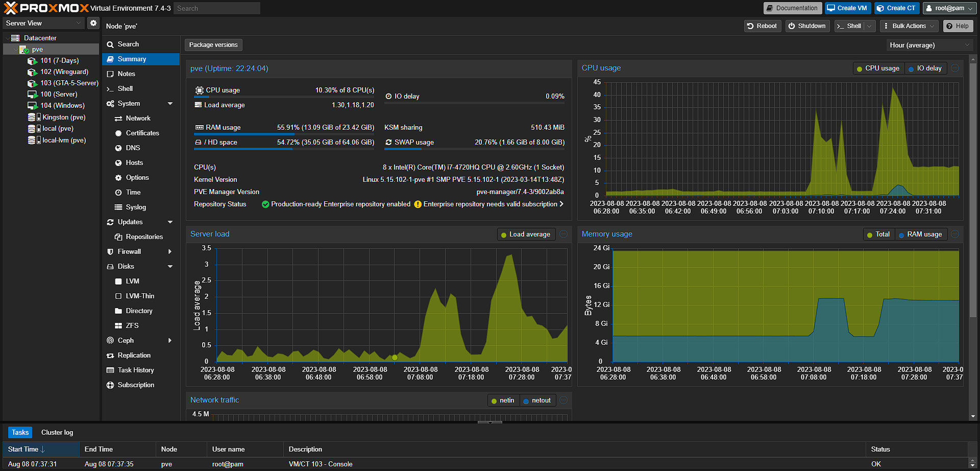980x471 pixels.
Task: Toggle the CPU usage legend series
Action: pos(878,68)
